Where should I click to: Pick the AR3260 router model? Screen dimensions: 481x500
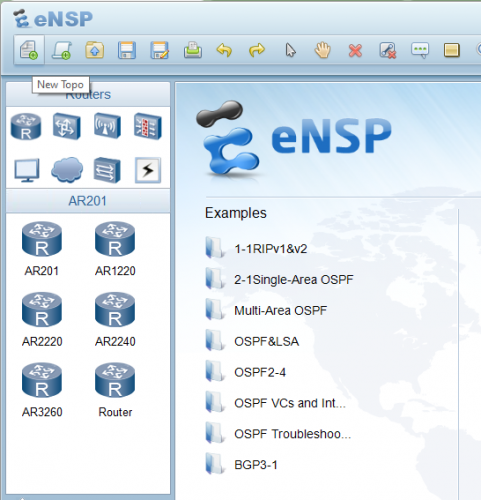[42, 390]
